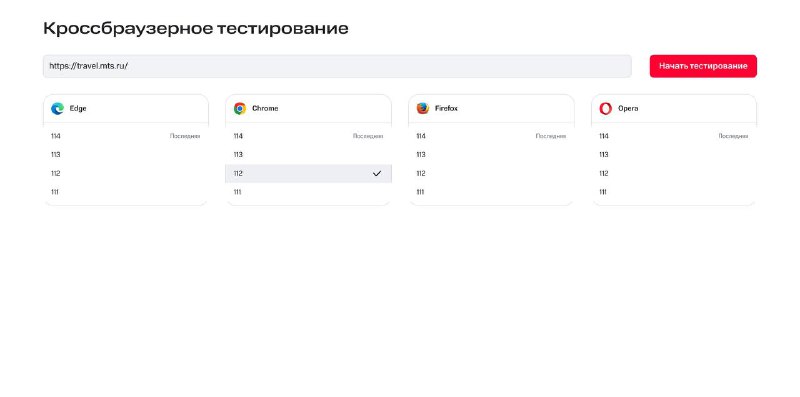Screen dimensions: 800x397
Task: Click the Chrome browser logo icon
Action: (x=240, y=108)
